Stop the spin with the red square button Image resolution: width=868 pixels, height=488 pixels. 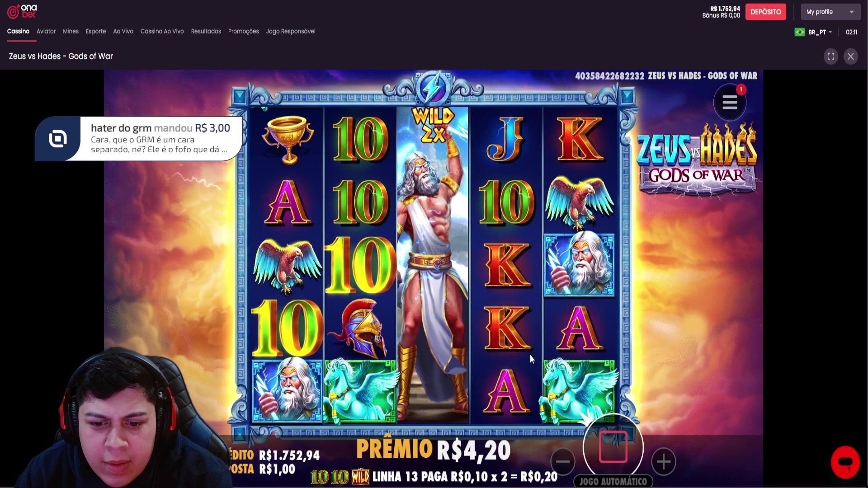(x=613, y=447)
